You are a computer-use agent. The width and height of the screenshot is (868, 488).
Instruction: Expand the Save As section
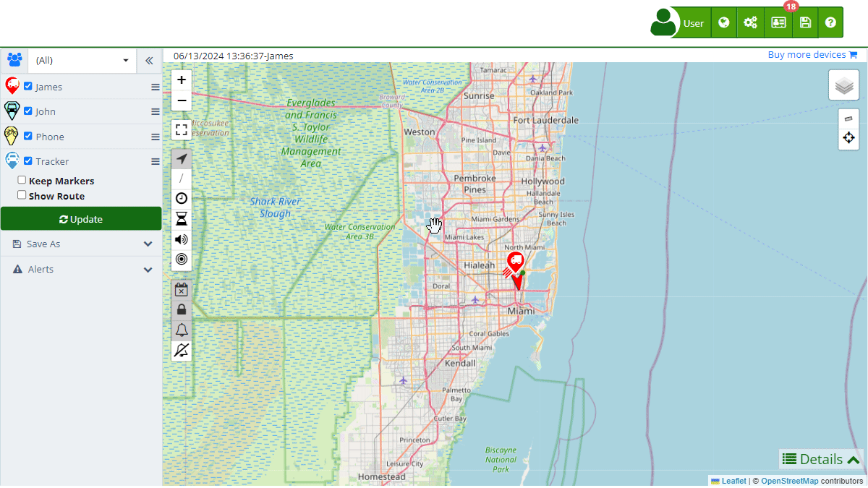tap(81, 244)
